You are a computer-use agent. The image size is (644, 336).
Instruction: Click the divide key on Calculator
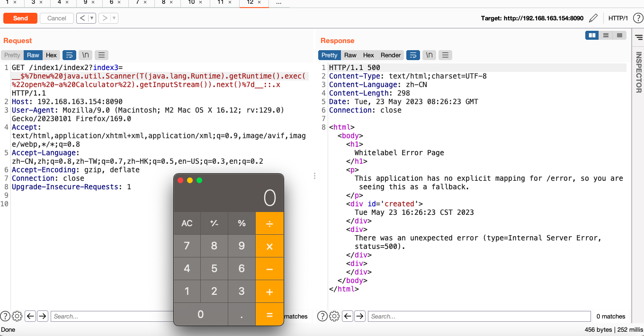(269, 223)
